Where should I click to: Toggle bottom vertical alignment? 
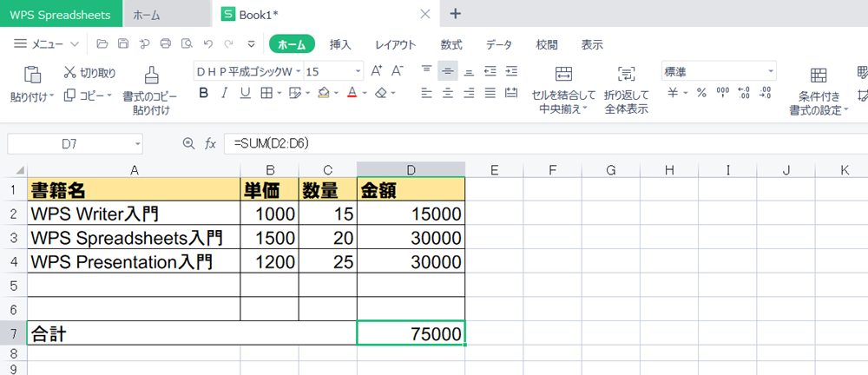pyautogui.click(x=469, y=71)
